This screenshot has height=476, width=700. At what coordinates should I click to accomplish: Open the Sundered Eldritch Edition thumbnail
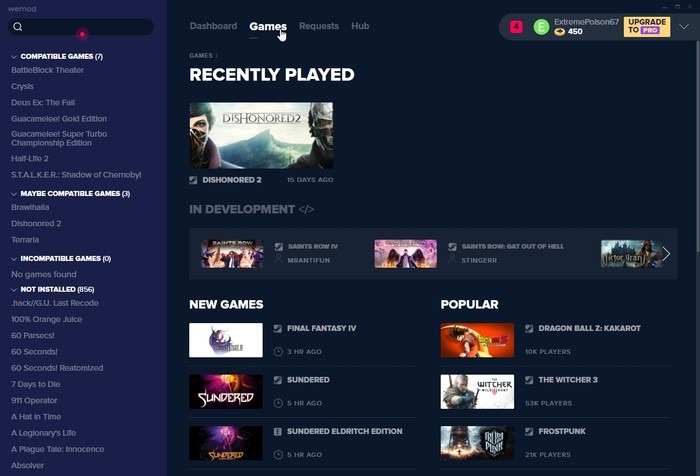click(226, 443)
